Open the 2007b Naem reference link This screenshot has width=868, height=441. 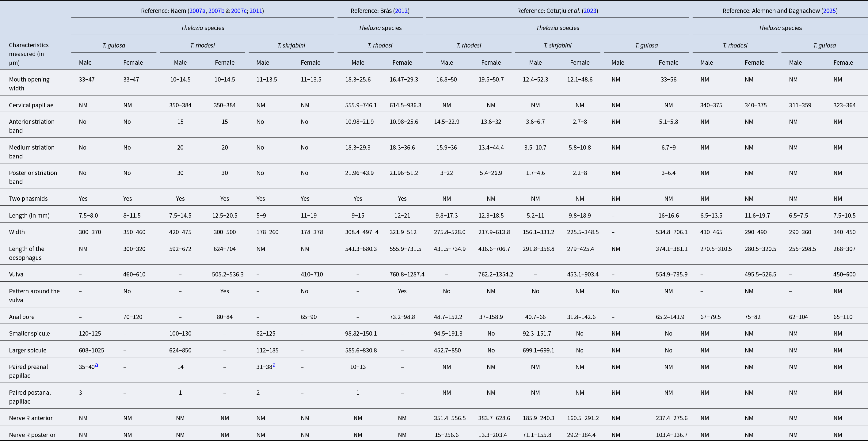[216, 11]
